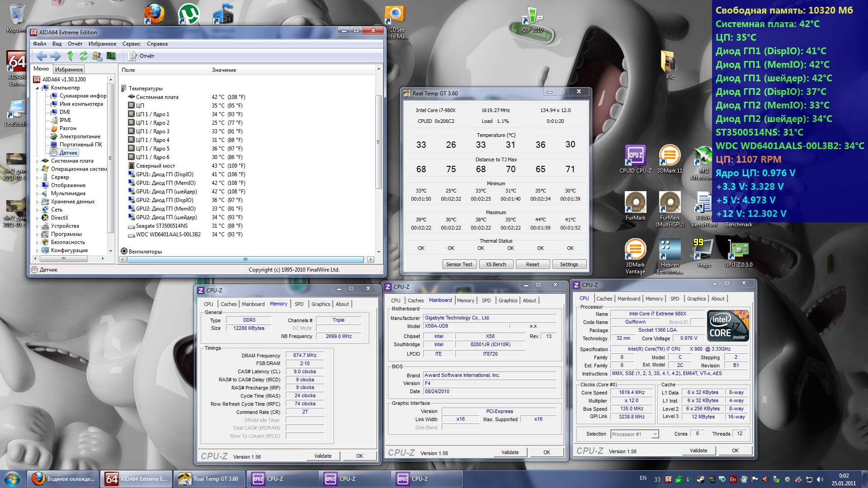The image size is (868, 488).
Task: Open the 3DMark Vantage desktop shortcut
Action: [x=635, y=256]
